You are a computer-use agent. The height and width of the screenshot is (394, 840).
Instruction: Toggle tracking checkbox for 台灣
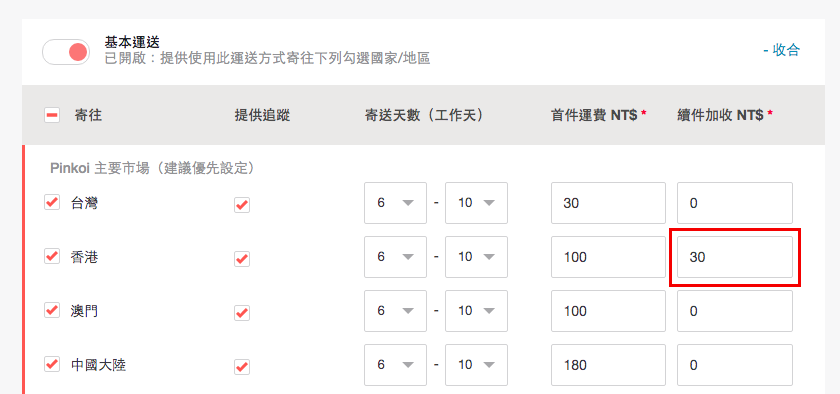tap(242, 205)
